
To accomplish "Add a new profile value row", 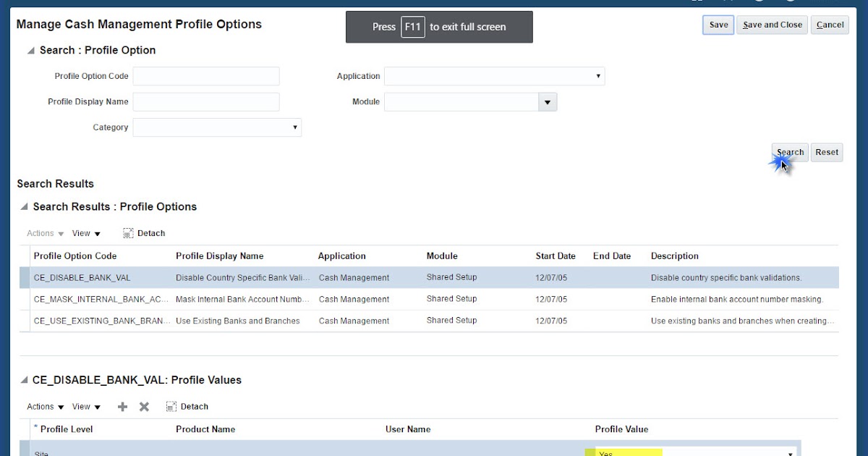I will [122, 406].
